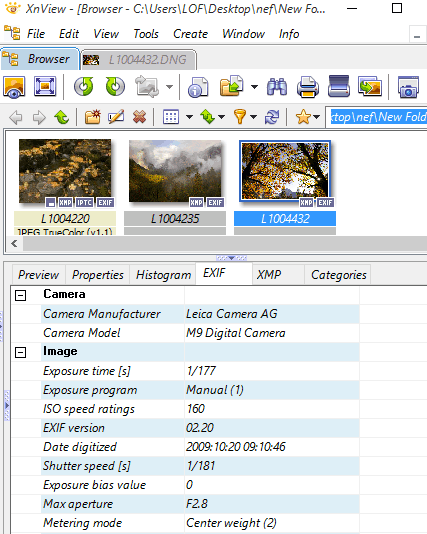Open the binoculars search tool
Image resolution: width=427 pixels, height=534 pixels.
coord(277,87)
